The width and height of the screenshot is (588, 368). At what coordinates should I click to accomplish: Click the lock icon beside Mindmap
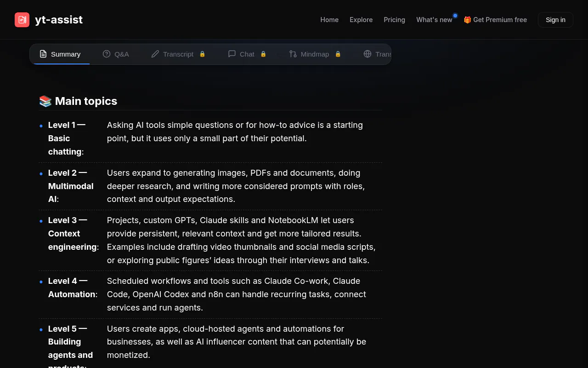338,54
